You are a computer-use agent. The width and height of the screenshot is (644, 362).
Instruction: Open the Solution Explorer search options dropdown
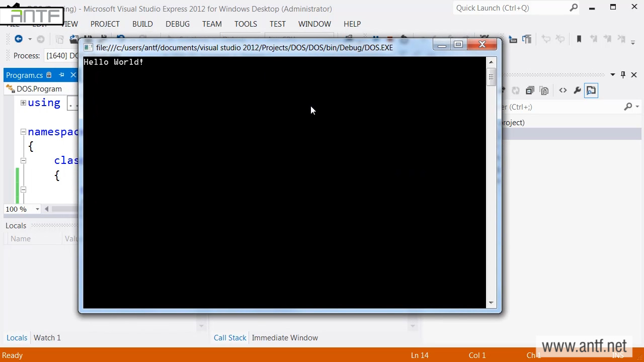(x=637, y=107)
